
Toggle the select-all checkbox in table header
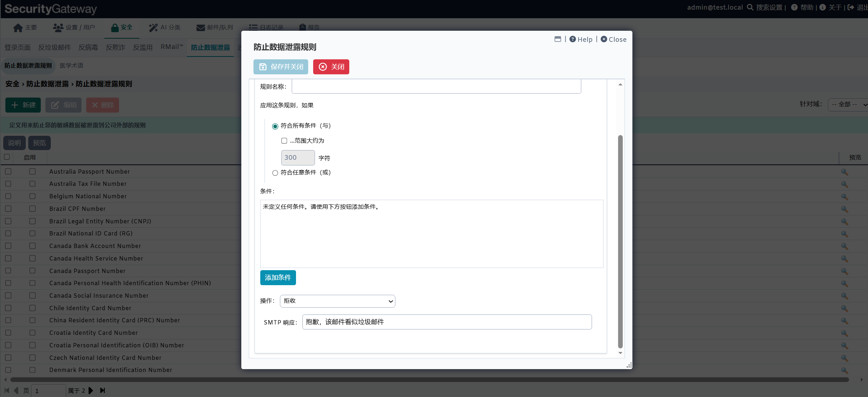(7, 157)
